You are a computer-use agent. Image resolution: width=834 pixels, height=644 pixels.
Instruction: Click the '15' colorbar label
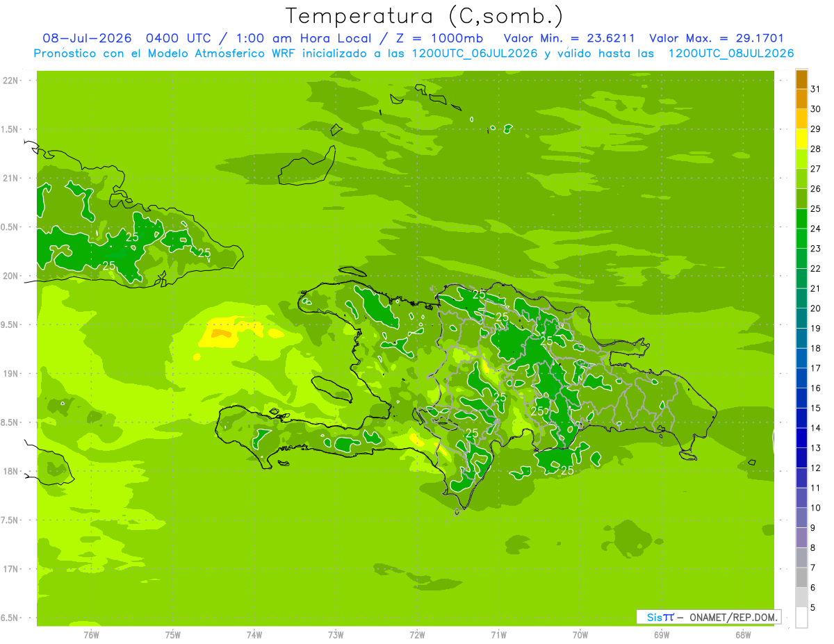coord(815,408)
